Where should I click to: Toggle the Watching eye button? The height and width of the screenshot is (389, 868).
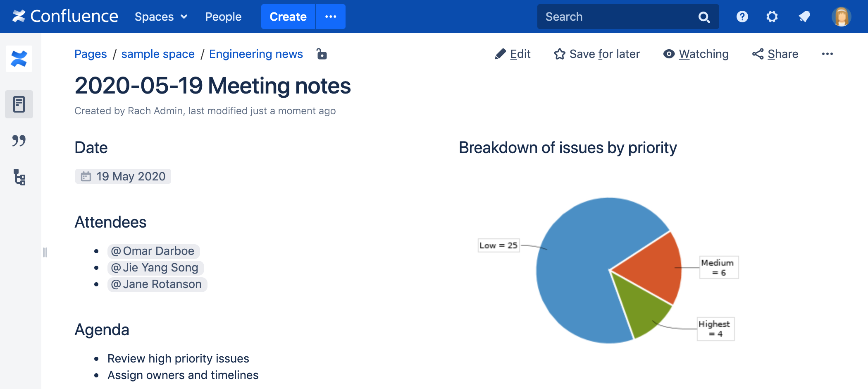pyautogui.click(x=696, y=54)
